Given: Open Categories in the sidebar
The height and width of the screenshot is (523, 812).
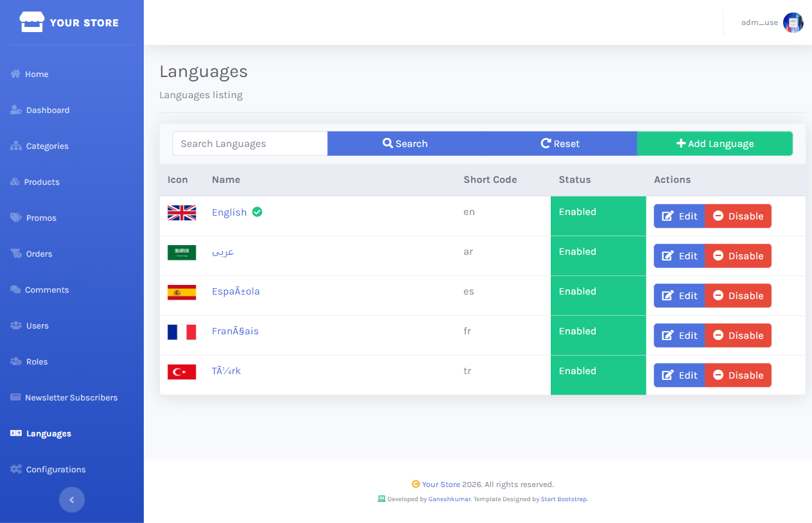Looking at the screenshot, I should point(72,146).
